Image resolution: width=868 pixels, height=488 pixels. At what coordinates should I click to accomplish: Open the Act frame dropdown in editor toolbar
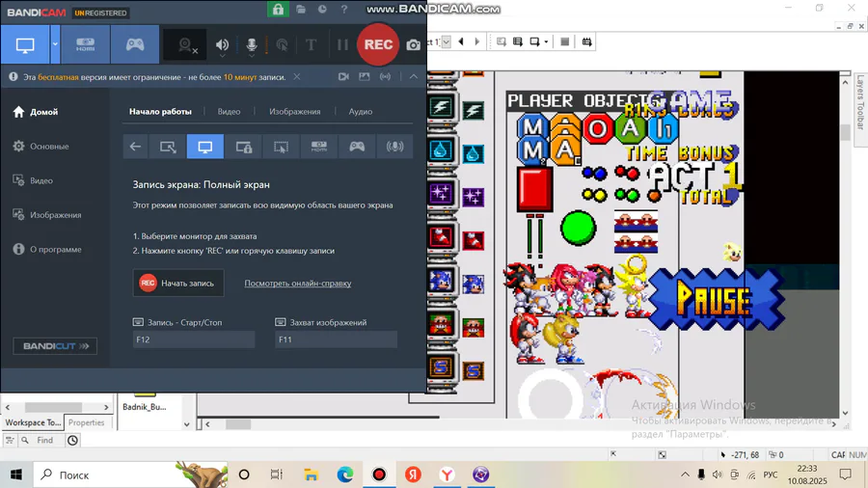click(x=446, y=42)
